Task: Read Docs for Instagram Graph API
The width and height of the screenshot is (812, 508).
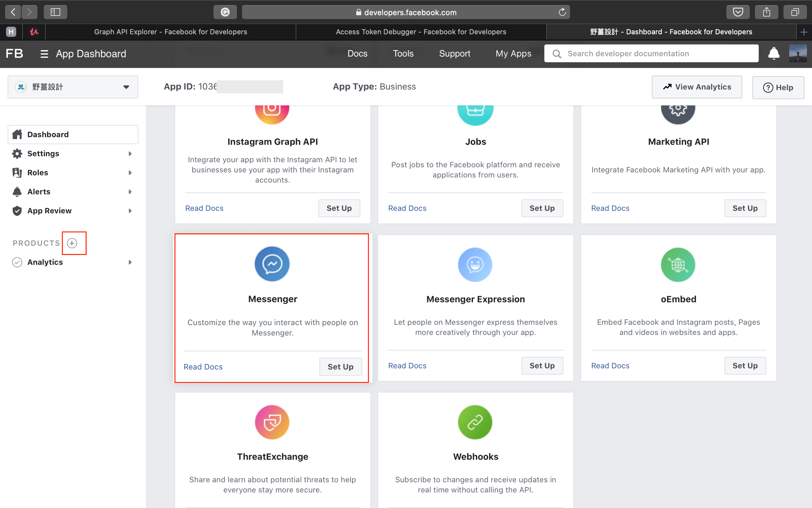Action: [204, 208]
